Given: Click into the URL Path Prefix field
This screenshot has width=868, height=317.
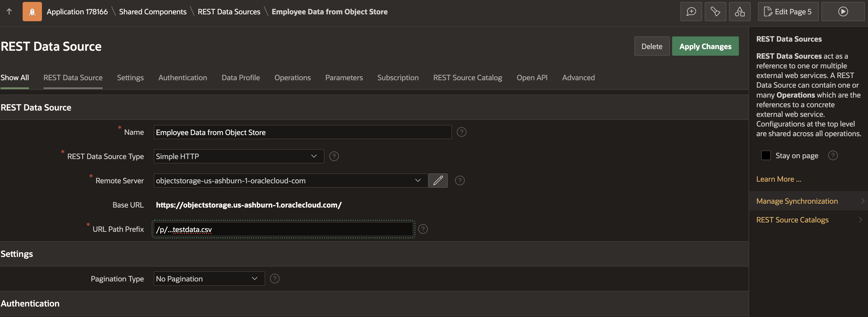Looking at the screenshot, I should point(283,230).
